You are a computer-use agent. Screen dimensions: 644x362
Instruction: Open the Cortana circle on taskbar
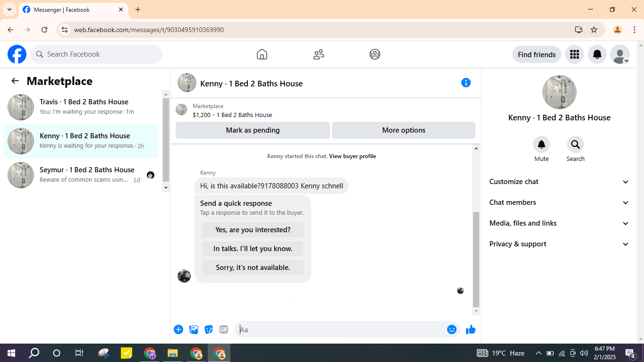(57, 353)
